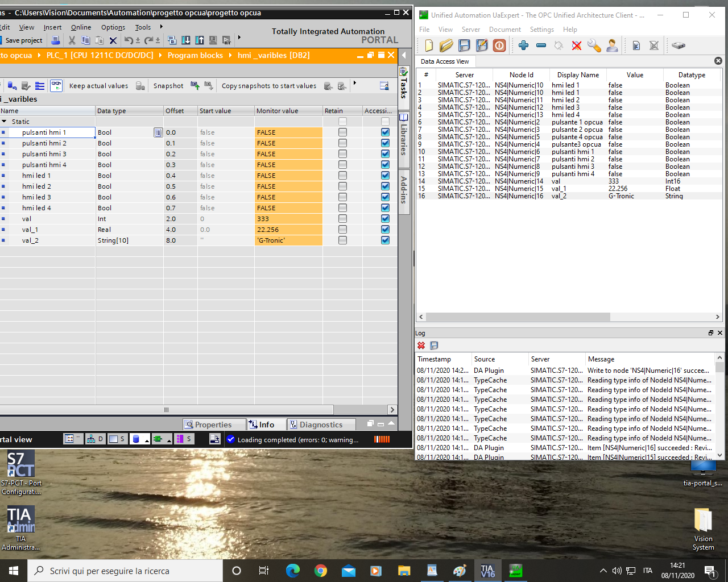The height and width of the screenshot is (582, 728).
Task: Toggle the Monitor all glasses icon
Action: (x=56, y=86)
